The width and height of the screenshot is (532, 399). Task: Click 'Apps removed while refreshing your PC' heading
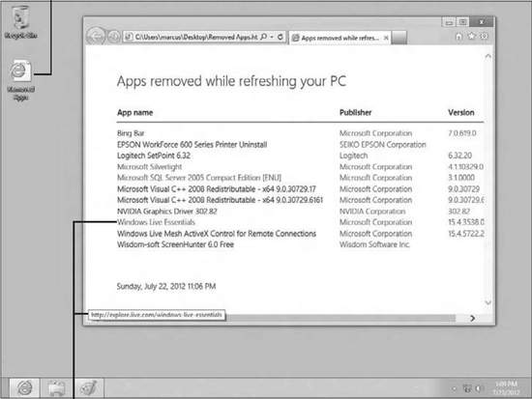point(231,81)
